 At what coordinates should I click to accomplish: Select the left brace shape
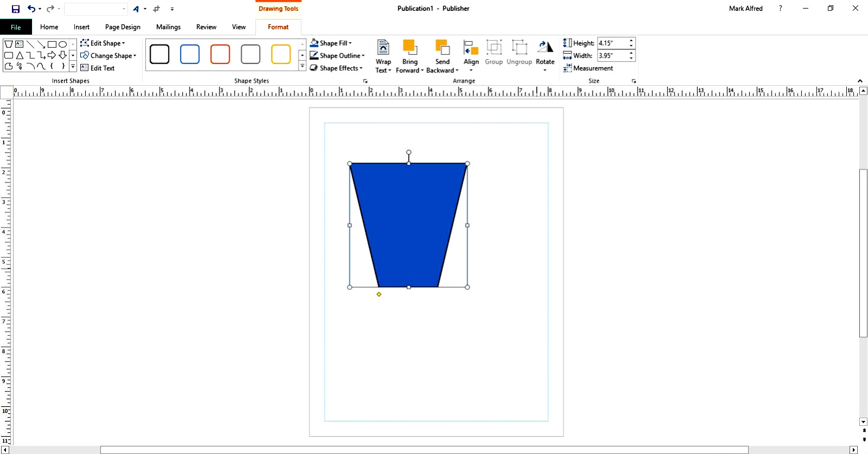(52, 66)
